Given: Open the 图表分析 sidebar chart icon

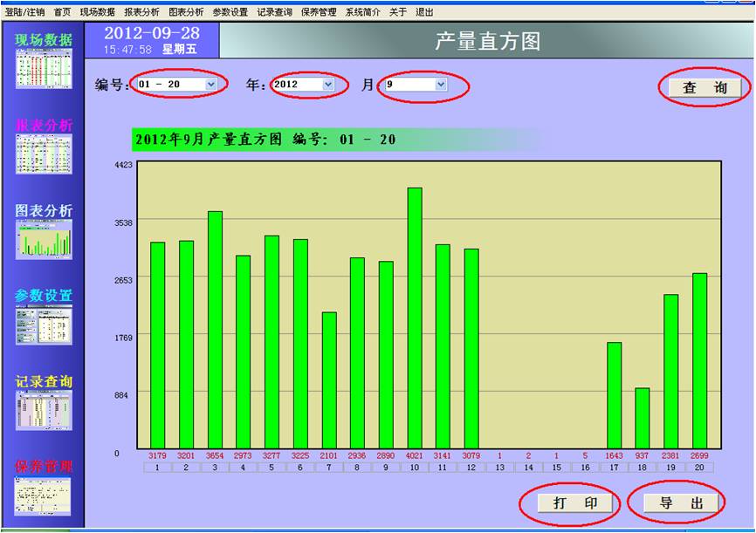Looking at the screenshot, I should (43, 239).
